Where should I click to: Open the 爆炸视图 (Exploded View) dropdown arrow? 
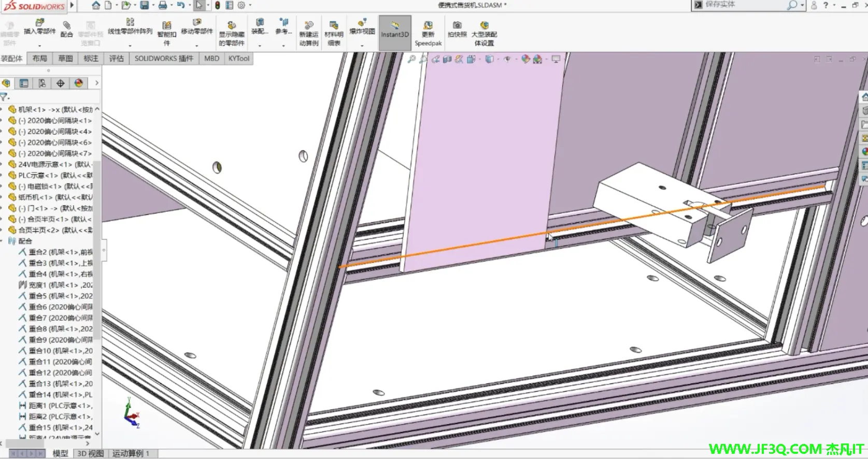(362, 46)
